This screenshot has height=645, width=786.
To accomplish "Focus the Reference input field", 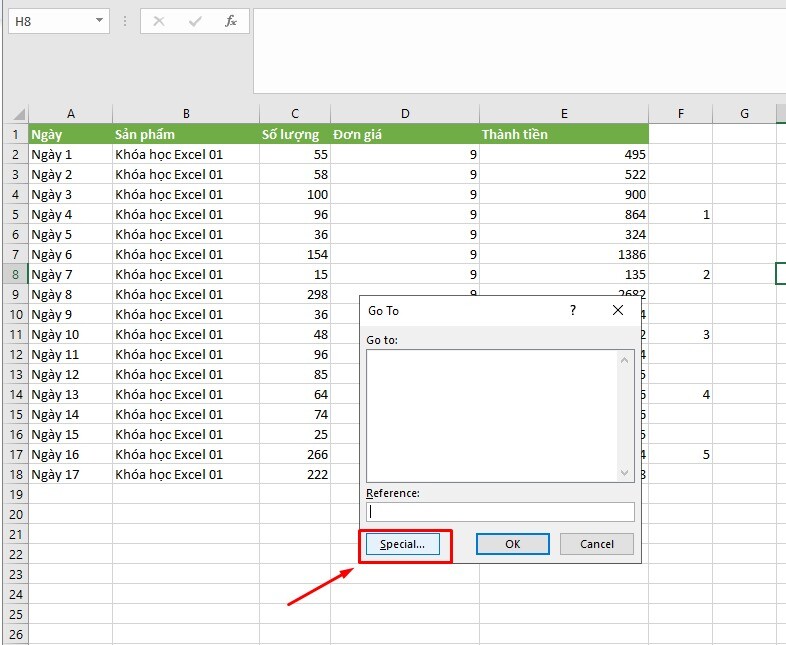I will pos(500,512).
